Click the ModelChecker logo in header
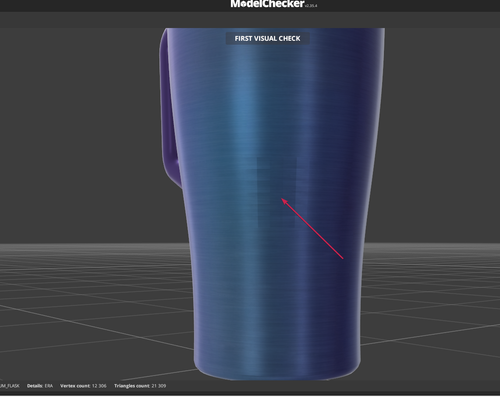Viewport: 500px width, 397px height. (273, 4)
